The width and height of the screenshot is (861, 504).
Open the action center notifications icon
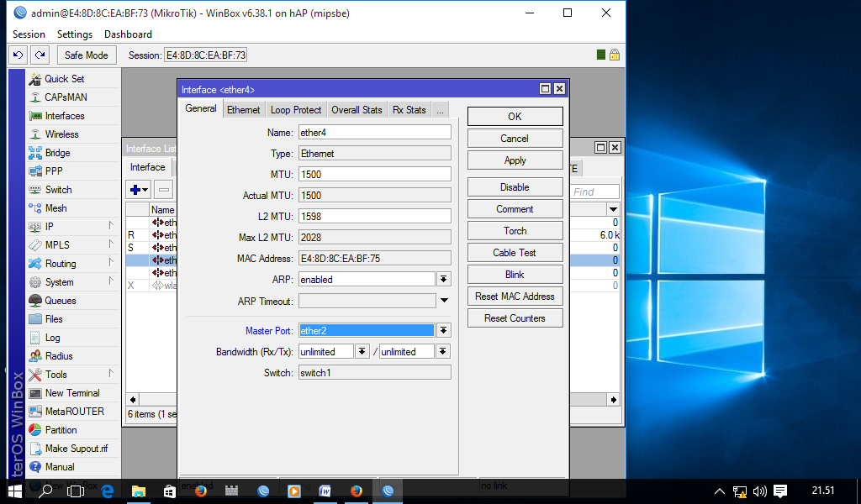(780, 491)
